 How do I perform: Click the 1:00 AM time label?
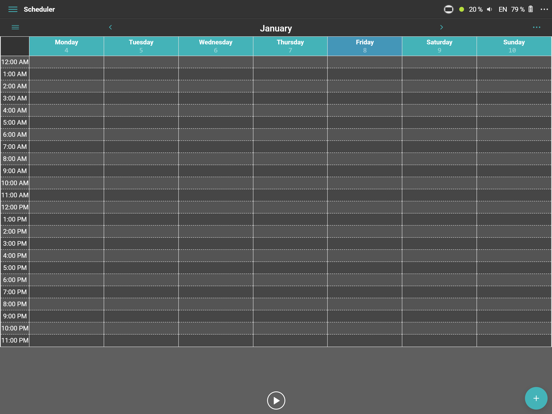(x=15, y=74)
